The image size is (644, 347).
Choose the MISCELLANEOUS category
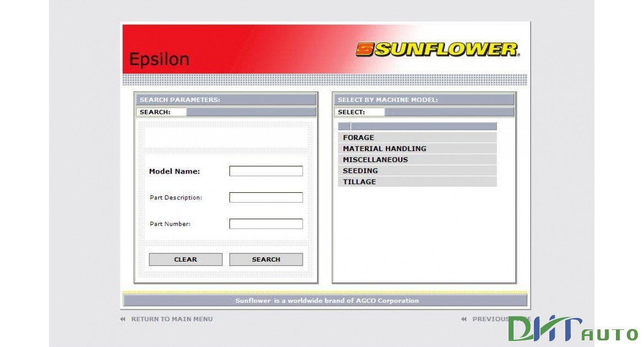pos(417,160)
